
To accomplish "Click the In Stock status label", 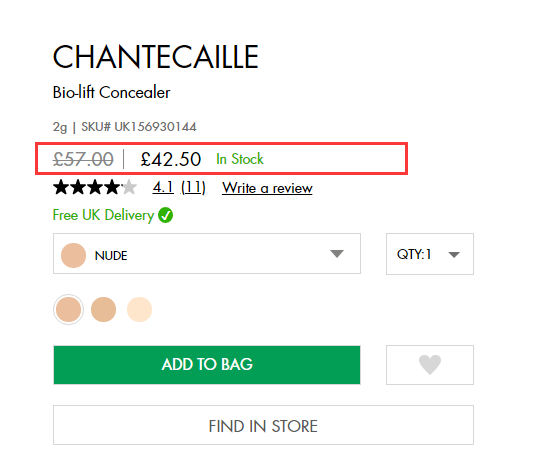I will 240,159.
